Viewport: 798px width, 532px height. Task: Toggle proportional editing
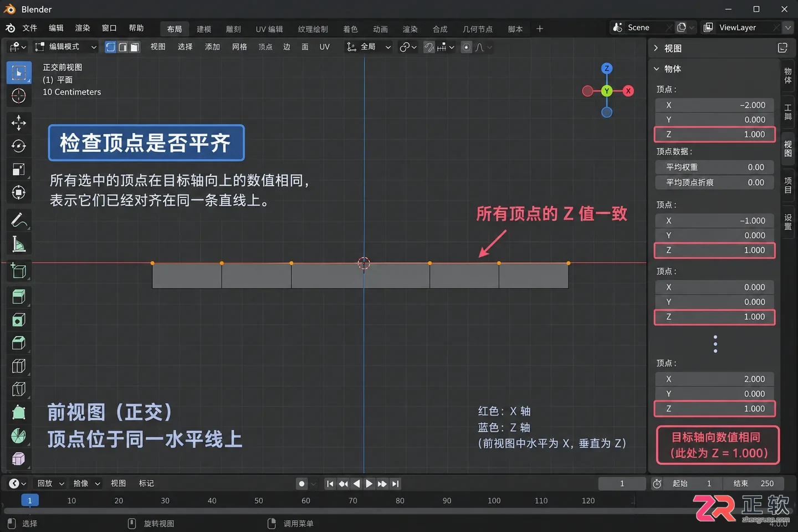[x=467, y=47]
